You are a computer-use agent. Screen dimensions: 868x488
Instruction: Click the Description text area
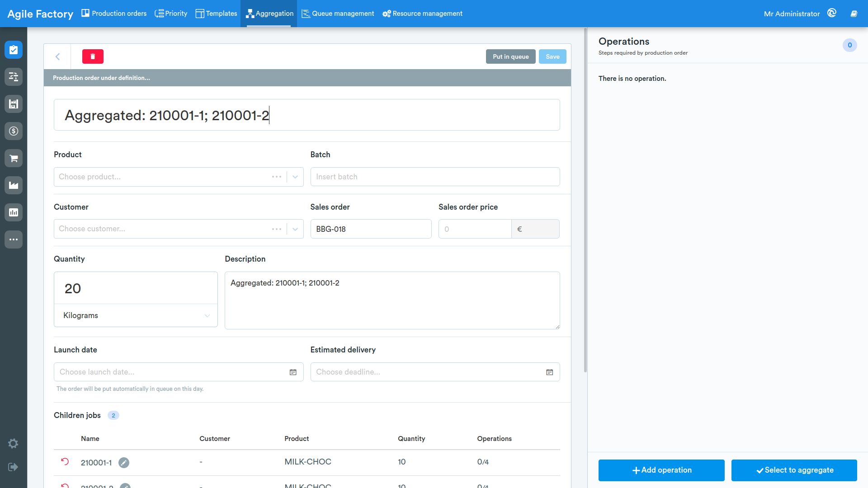(392, 300)
